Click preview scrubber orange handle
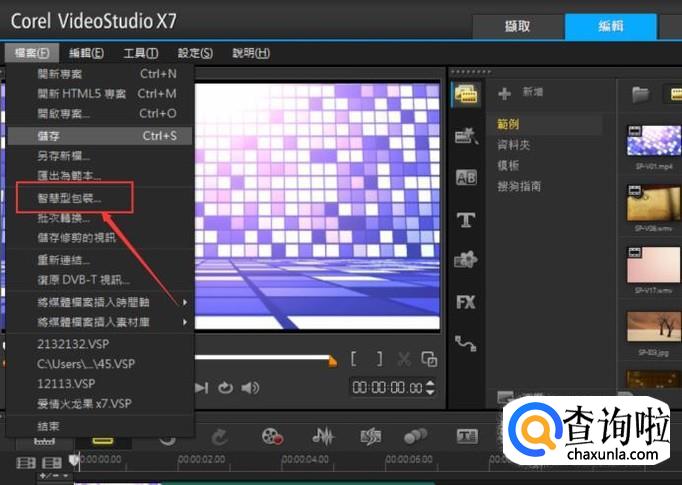Screen dimensions: 682x485 click(332, 361)
